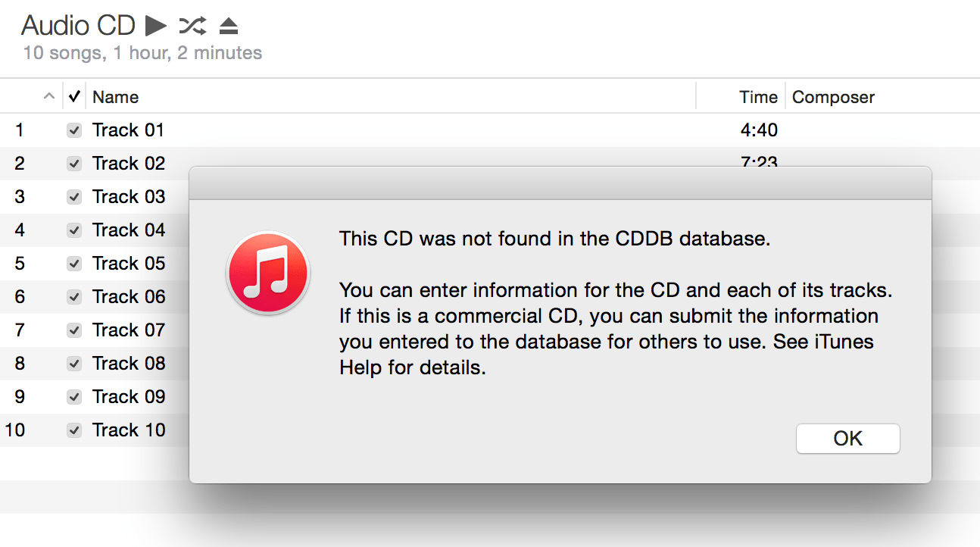Click the eject icon in the title row
Screen dimensions: 980x547
[228, 25]
